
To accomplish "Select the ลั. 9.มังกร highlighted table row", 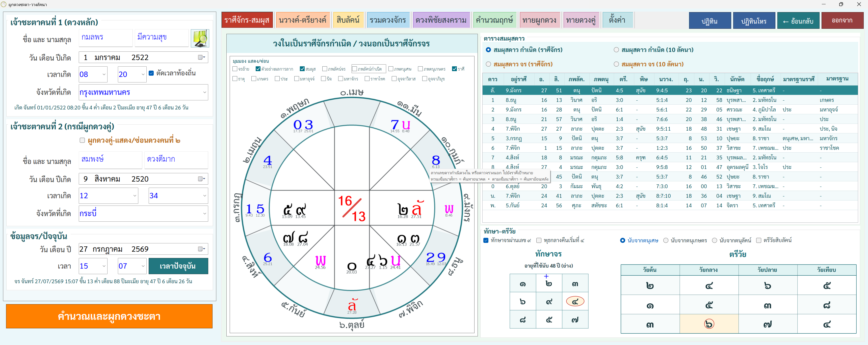I will click(x=670, y=90).
